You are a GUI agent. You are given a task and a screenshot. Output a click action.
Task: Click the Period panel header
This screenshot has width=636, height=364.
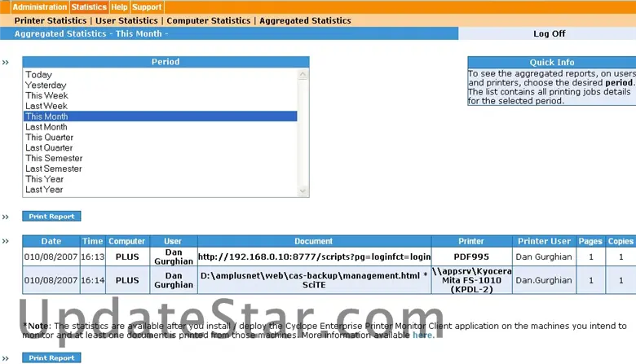tap(166, 62)
